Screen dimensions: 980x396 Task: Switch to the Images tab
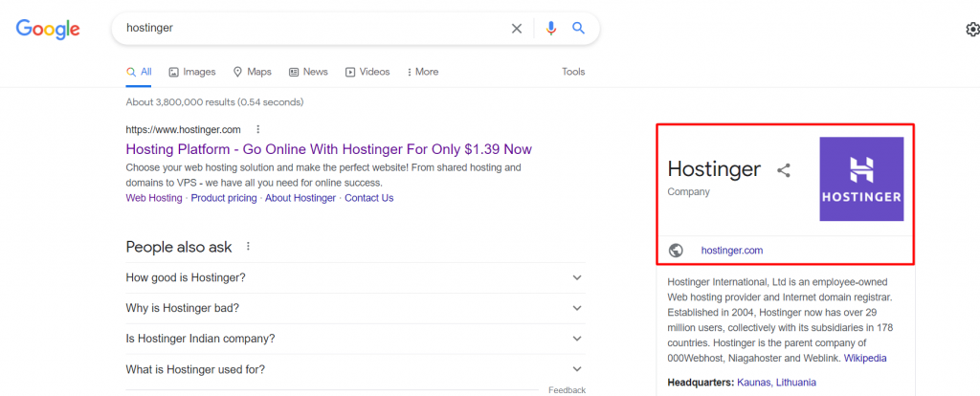pyautogui.click(x=192, y=72)
